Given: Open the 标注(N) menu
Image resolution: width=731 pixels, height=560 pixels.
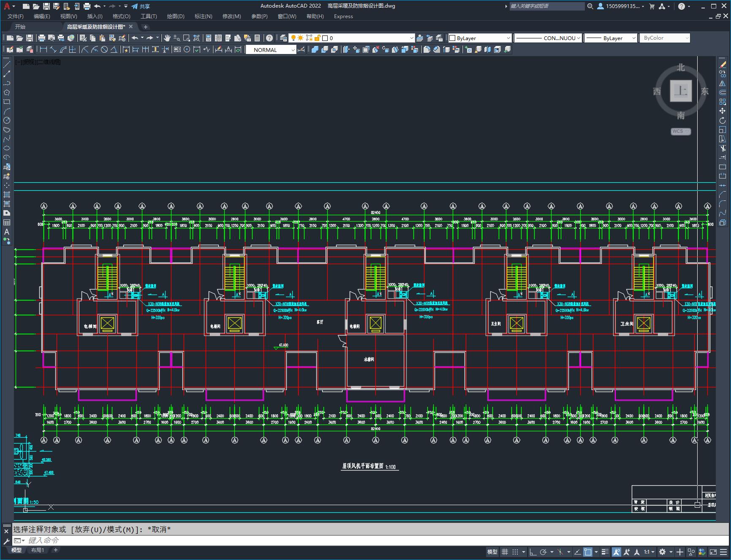Looking at the screenshot, I should [203, 16].
